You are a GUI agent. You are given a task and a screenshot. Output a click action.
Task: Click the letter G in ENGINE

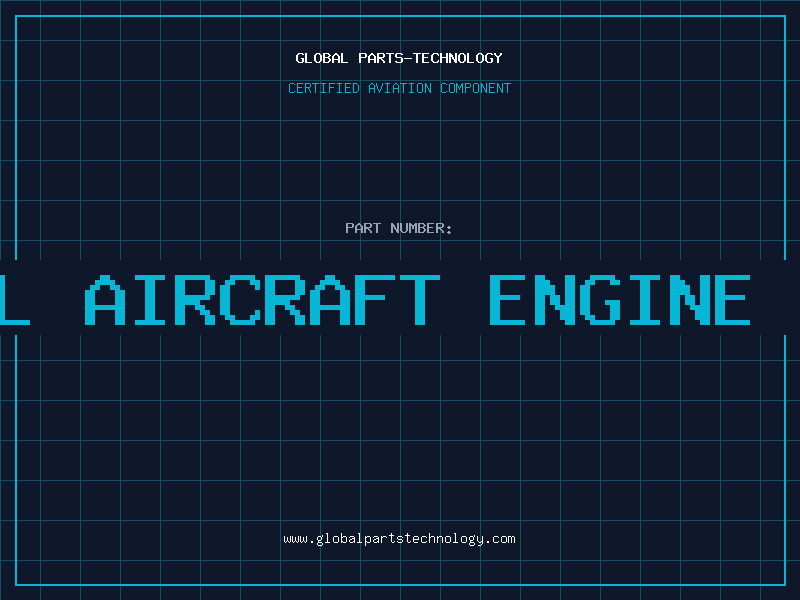tap(602, 299)
